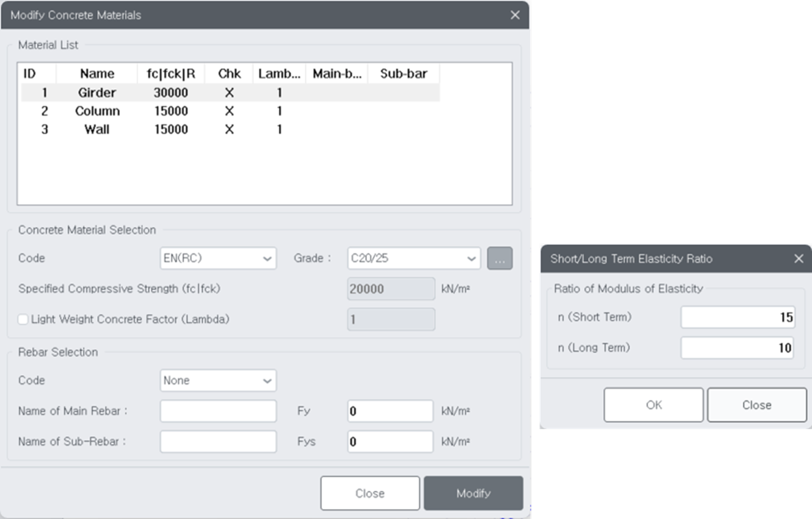Screen dimensions: 812x519
Task: Enable Light Weight Concrete Factor (Lambda)
Action: [23, 319]
